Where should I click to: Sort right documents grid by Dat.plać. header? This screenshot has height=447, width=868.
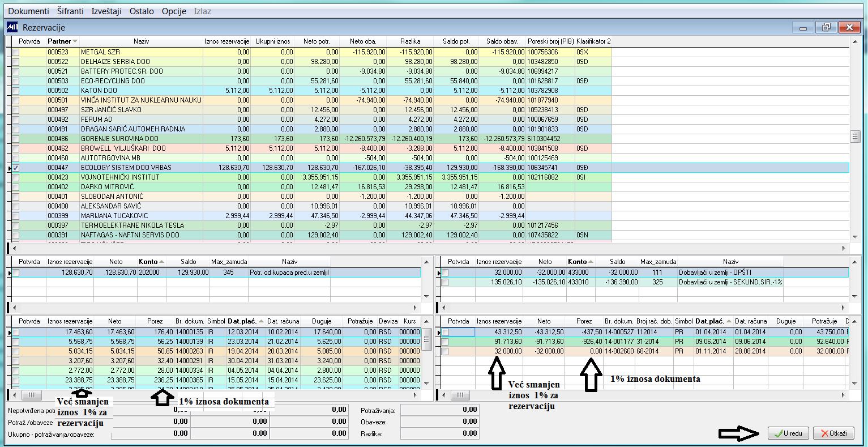(713, 321)
